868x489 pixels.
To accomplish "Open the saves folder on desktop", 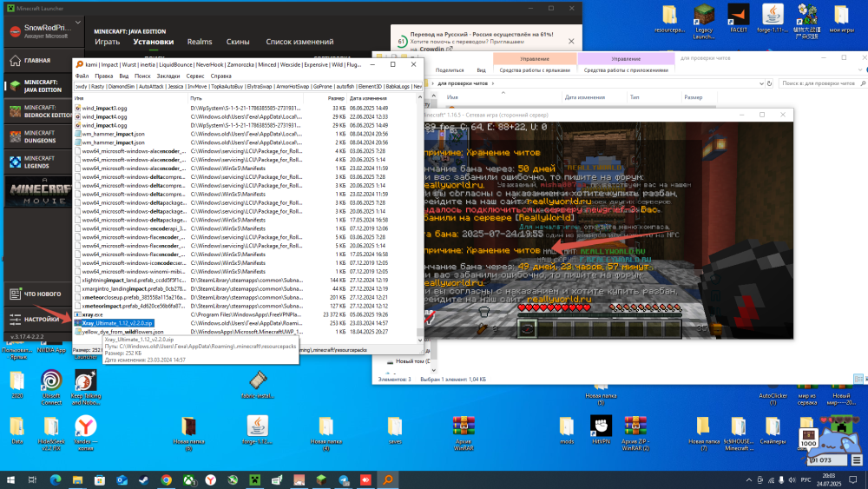I will click(395, 430).
